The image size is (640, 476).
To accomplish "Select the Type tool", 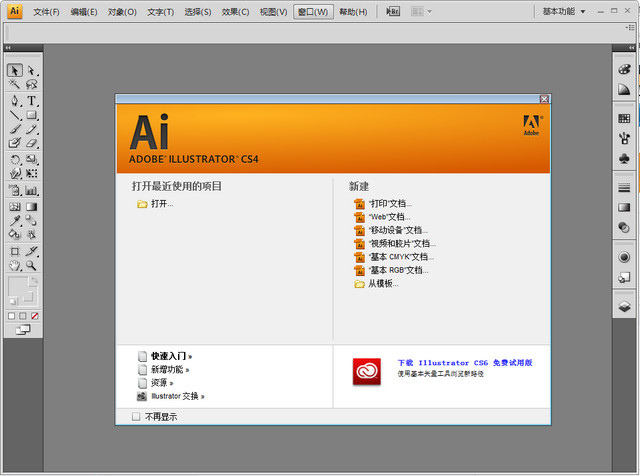I will click(32, 101).
